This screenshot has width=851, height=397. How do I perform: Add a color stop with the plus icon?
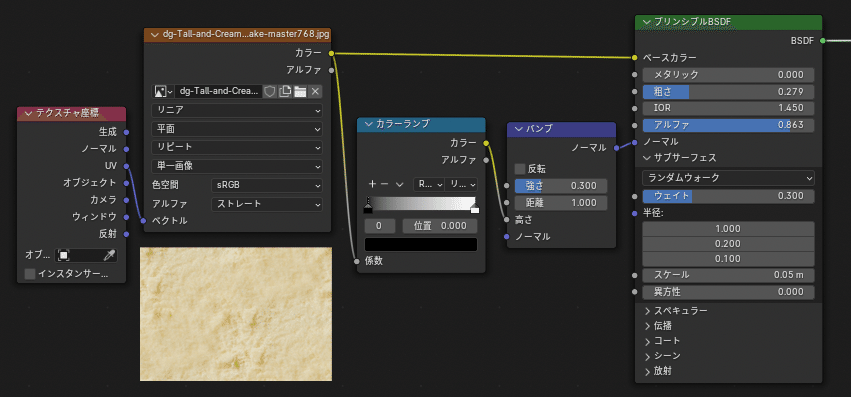[372, 184]
